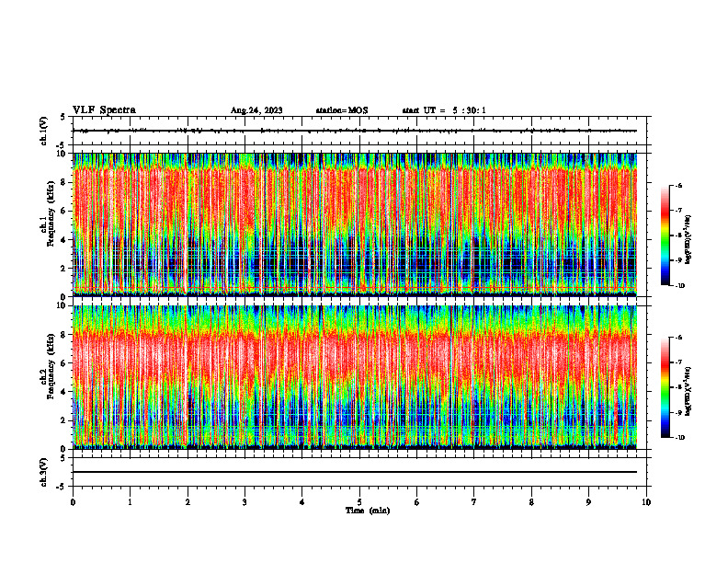
Task: Click the ch.1 voltage waveform trace panel
Action: (x=359, y=131)
